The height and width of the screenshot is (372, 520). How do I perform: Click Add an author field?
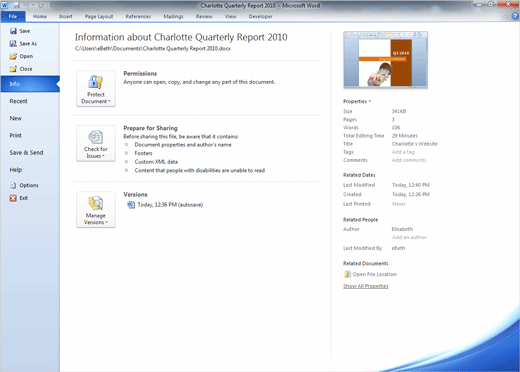[409, 237]
